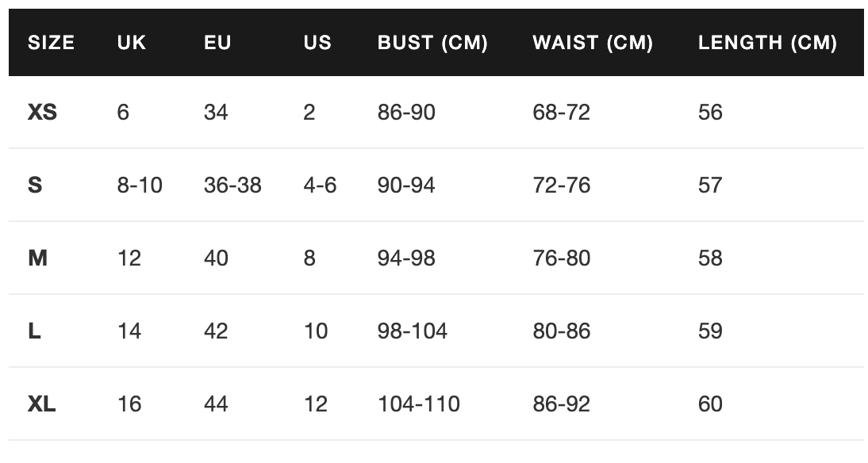This screenshot has height=463, width=868.
Task: Click the BUST (CM) column header
Action: (432, 43)
